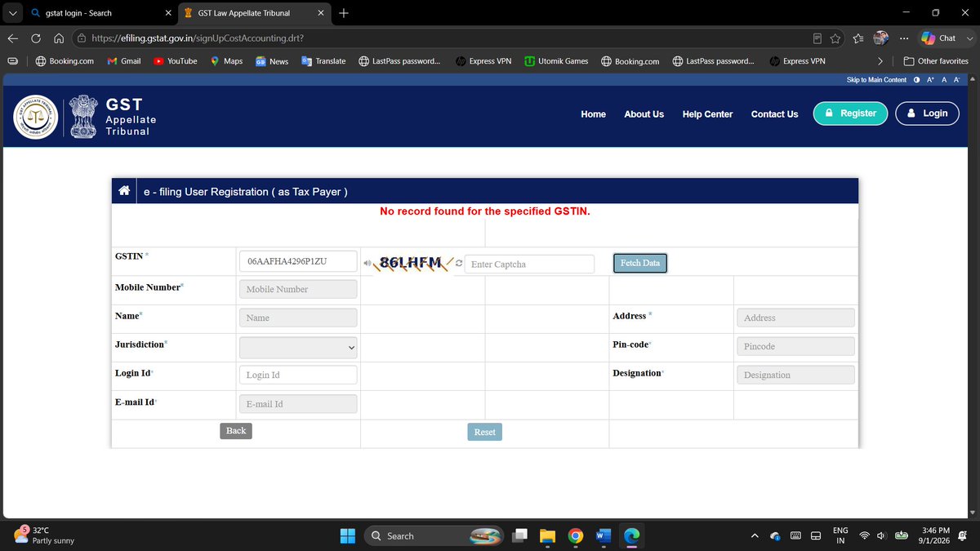The height and width of the screenshot is (551, 980).
Task: Open the Windows Start menu
Action: coord(348,535)
